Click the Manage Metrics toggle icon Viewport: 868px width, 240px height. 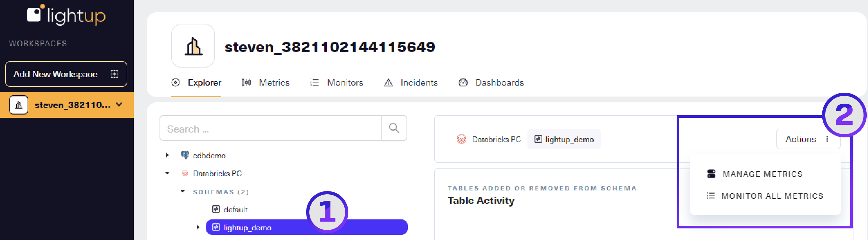click(711, 174)
